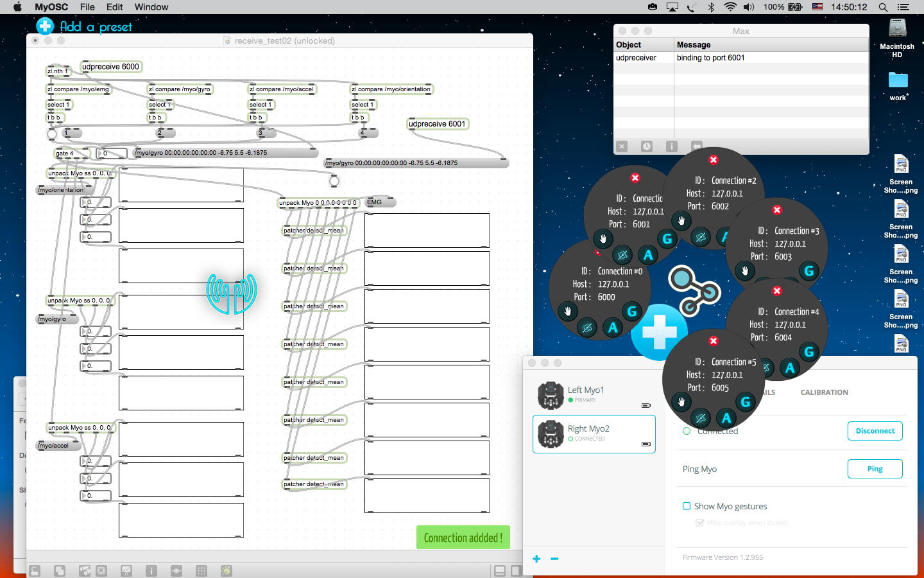
Task: Enable the Show Myo gestures checkbox
Action: tap(687, 506)
